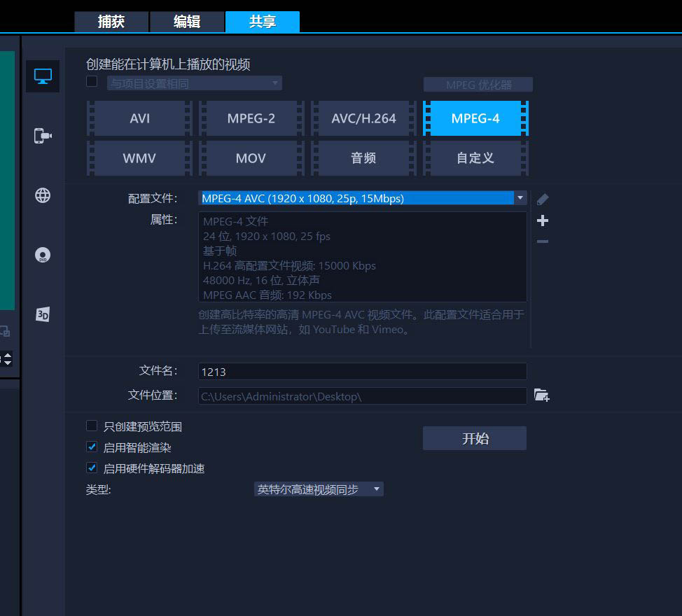Open the 配置文件 profile dropdown

tap(521, 198)
